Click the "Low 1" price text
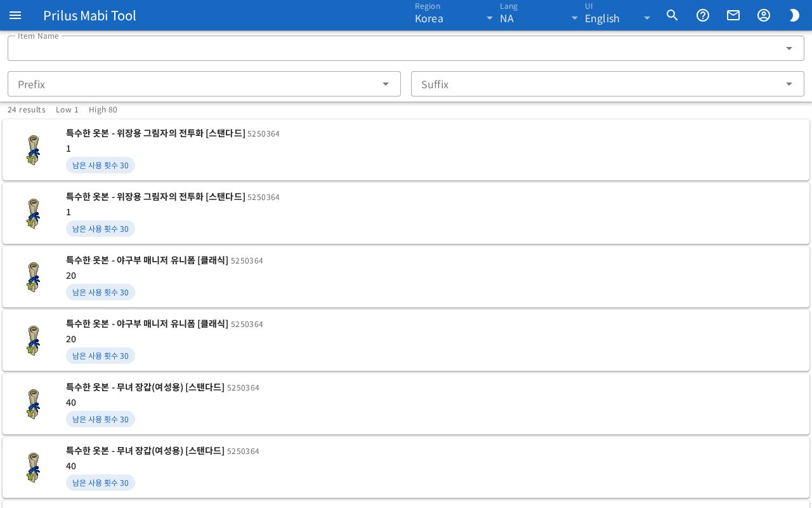 click(67, 110)
